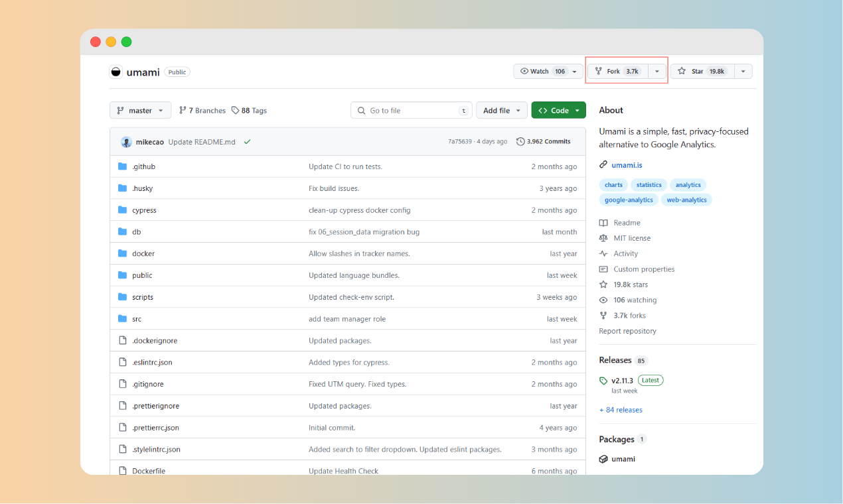Select the web-analytics topic tag
This screenshot has height=504, width=843.
pos(686,200)
